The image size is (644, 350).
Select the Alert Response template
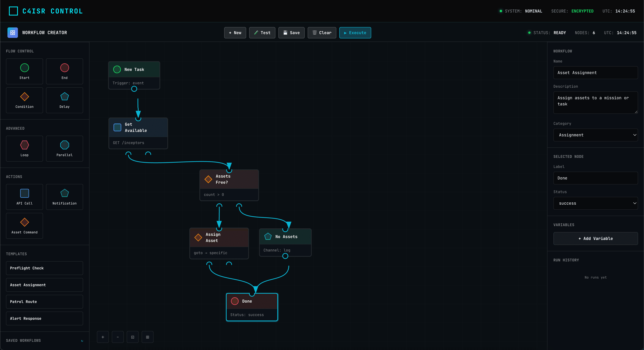click(44, 318)
